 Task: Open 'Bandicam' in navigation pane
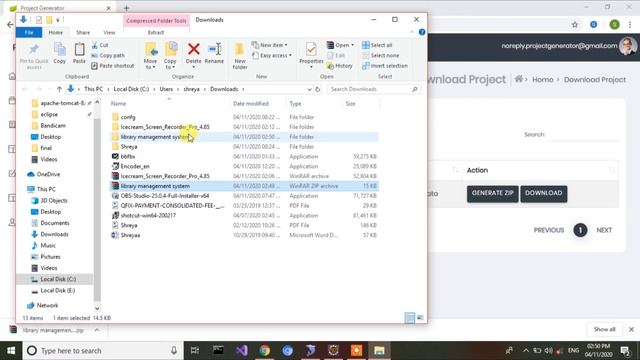tap(53, 125)
